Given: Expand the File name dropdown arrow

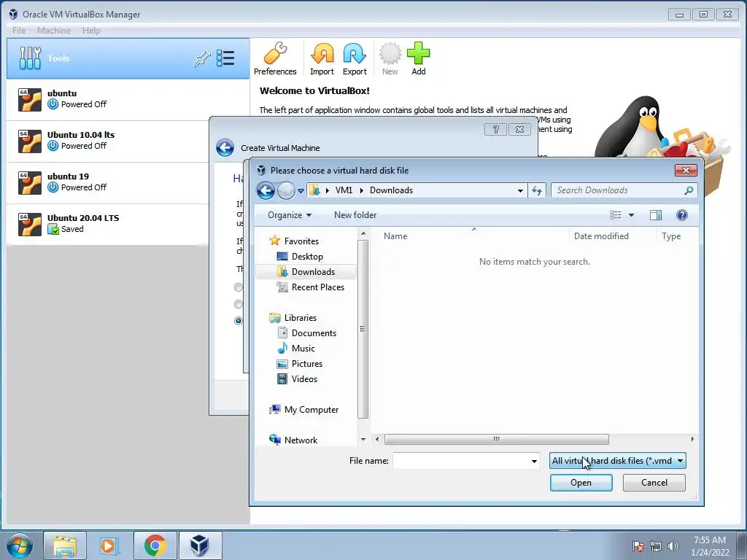Looking at the screenshot, I should (x=534, y=461).
